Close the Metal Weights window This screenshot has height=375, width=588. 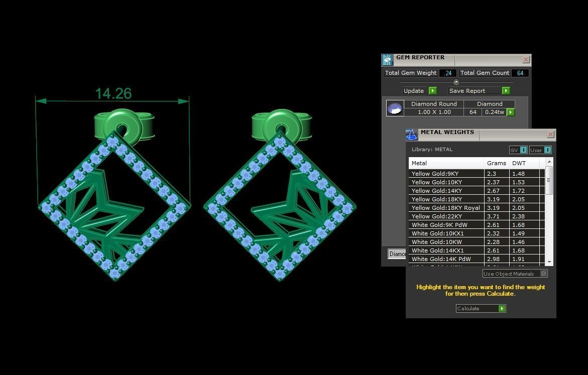pos(550,134)
